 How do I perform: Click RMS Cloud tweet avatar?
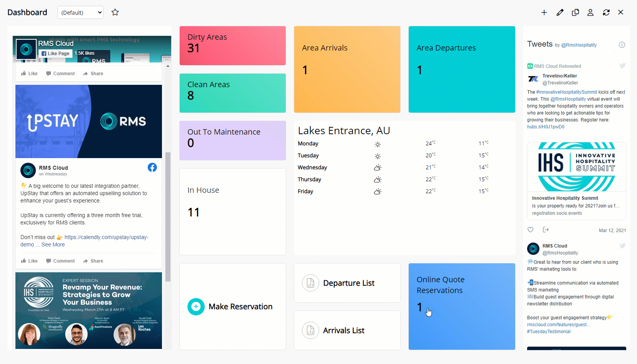533,249
